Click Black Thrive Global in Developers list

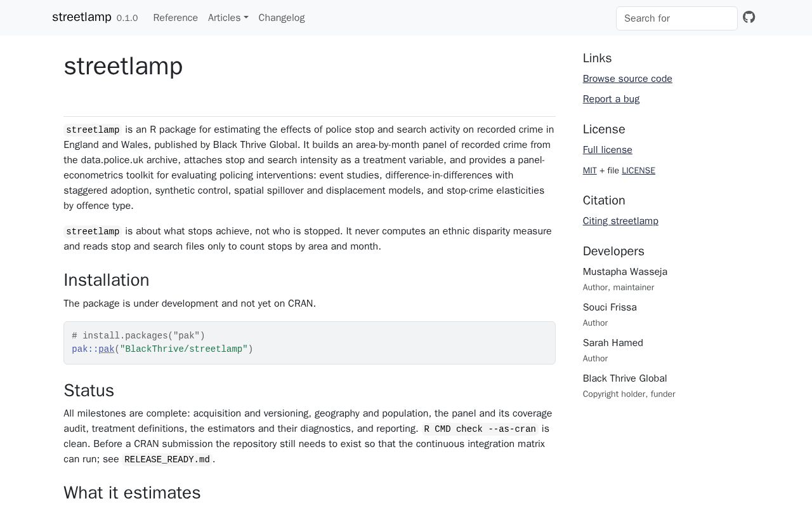click(x=625, y=378)
